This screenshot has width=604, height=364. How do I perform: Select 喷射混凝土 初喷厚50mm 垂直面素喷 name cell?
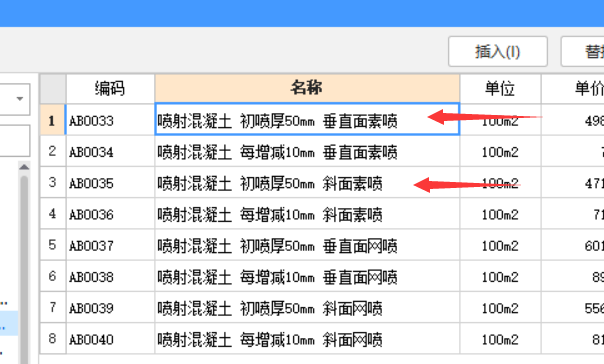tap(307, 119)
